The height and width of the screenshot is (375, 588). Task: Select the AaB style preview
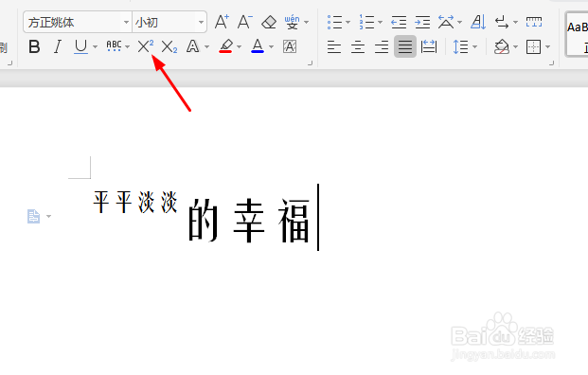[578, 34]
